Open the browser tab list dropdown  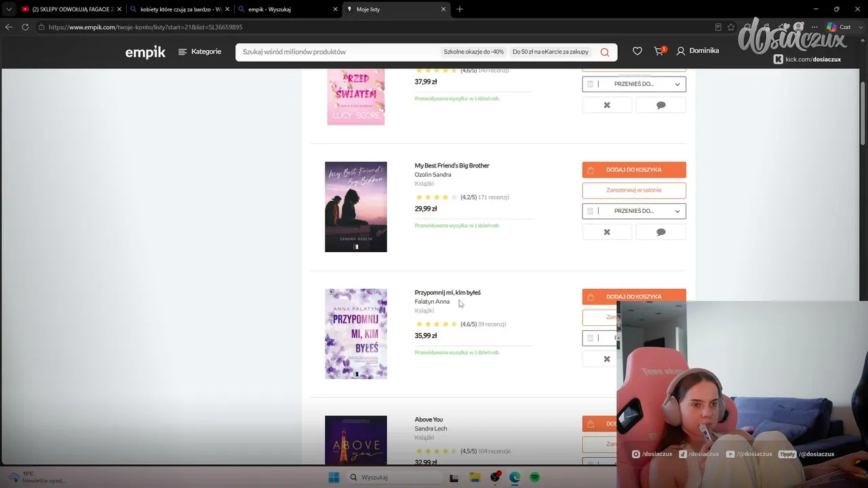[x=8, y=9]
